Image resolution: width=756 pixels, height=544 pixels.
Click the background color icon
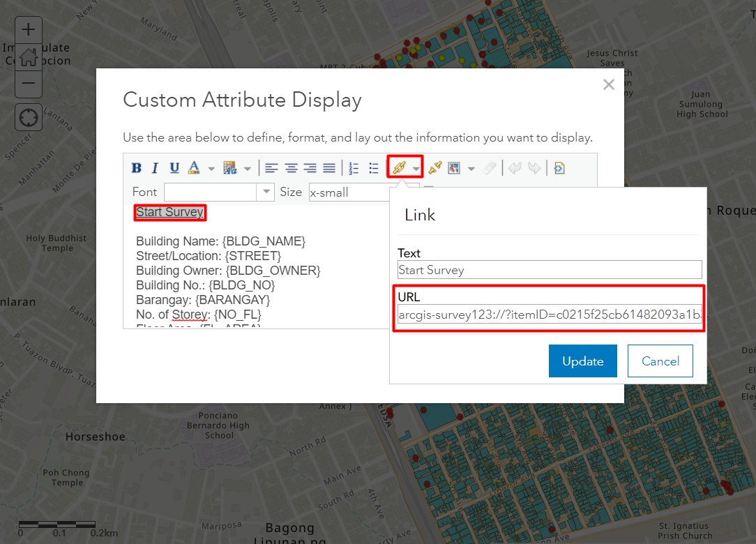[x=230, y=168]
